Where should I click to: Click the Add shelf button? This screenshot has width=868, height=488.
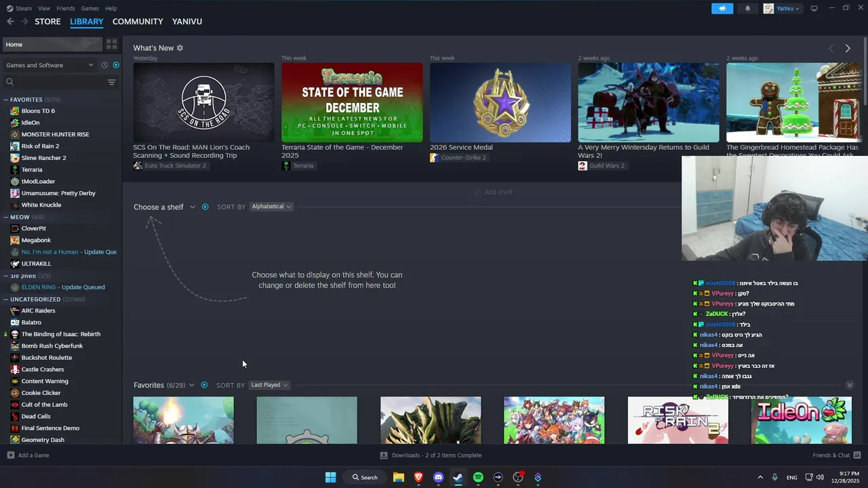(x=493, y=192)
